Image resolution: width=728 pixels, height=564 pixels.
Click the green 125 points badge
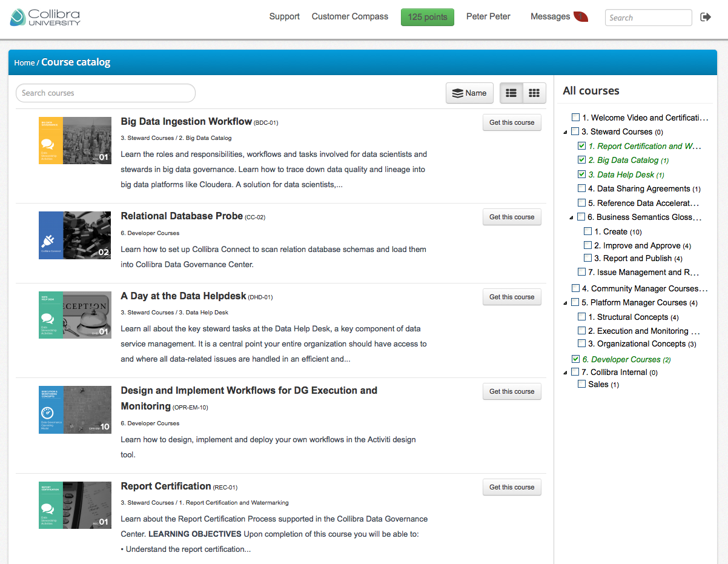(428, 17)
